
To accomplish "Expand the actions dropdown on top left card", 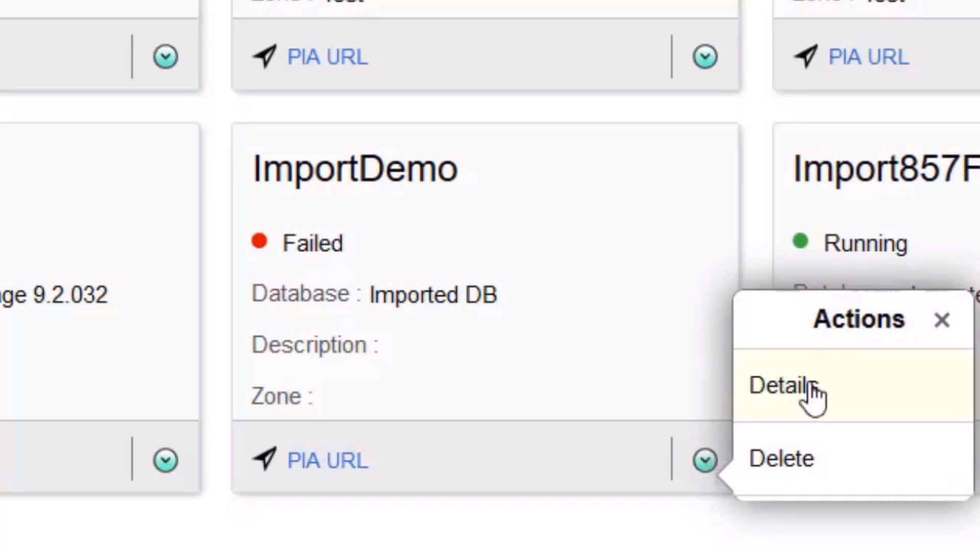I will [x=165, y=57].
